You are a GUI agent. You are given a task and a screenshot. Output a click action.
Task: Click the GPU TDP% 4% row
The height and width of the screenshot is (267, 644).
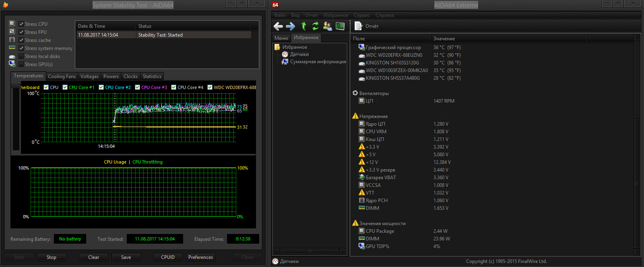(x=492, y=246)
